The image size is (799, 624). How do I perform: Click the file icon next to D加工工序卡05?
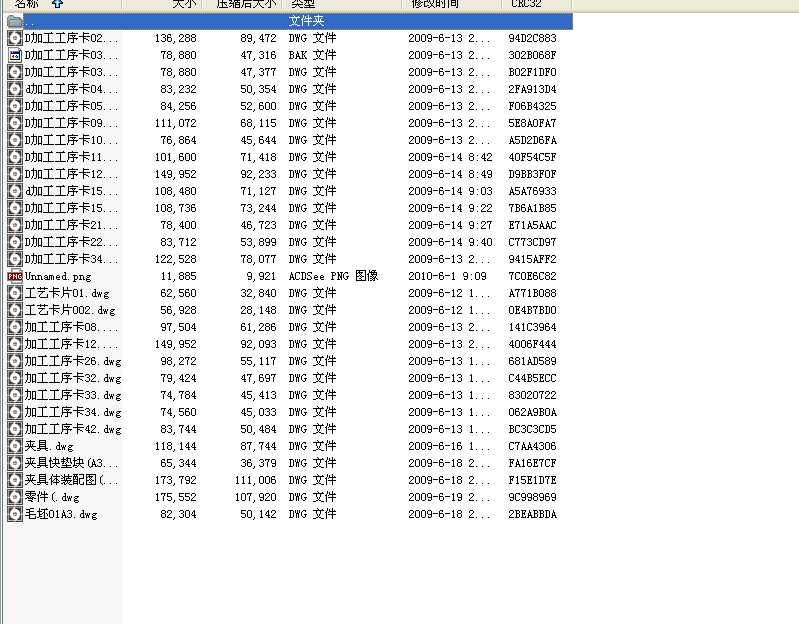click(15, 106)
